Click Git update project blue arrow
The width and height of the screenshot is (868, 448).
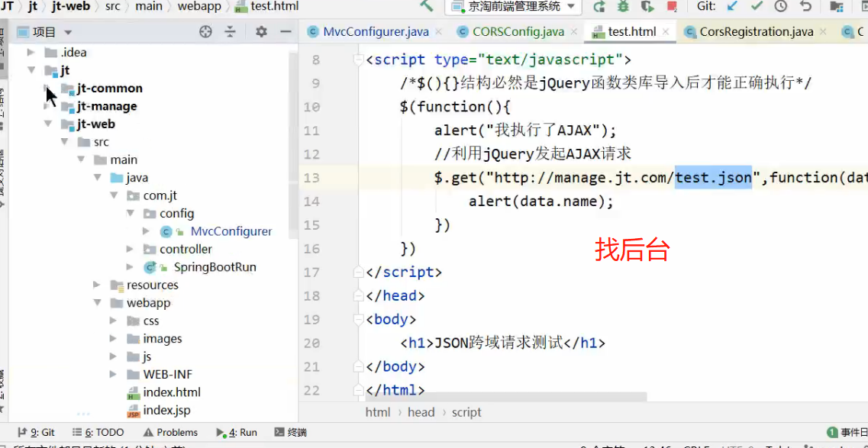click(x=732, y=7)
